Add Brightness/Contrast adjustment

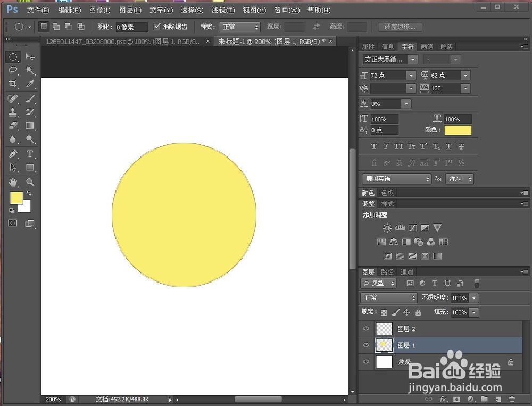pos(387,228)
